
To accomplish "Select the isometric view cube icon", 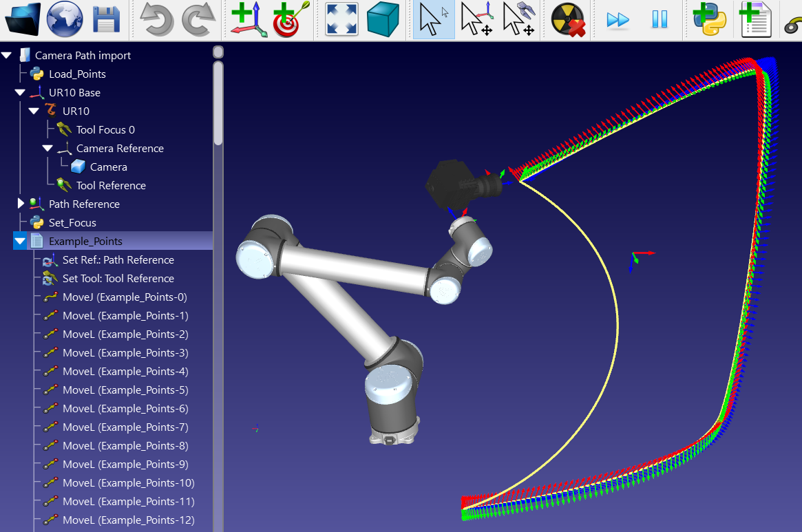I will (x=383, y=19).
